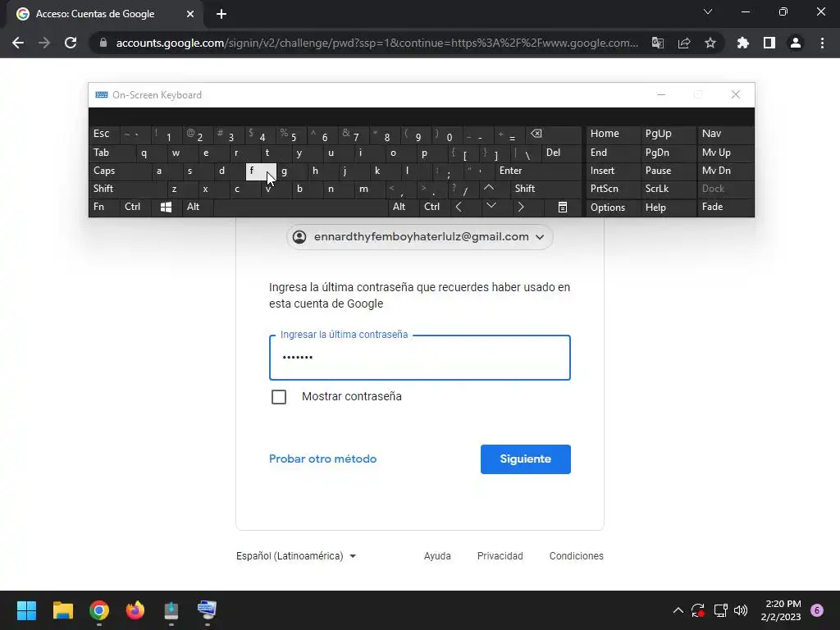This screenshot has height=630, width=840.
Task: Open File Explorer from the taskbar
Action: (62, 610)
